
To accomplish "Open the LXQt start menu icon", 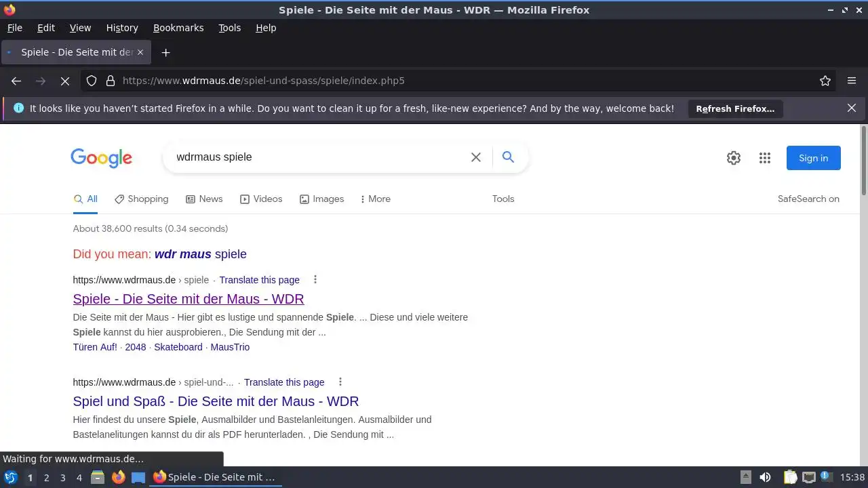I will tap(11, 477).
